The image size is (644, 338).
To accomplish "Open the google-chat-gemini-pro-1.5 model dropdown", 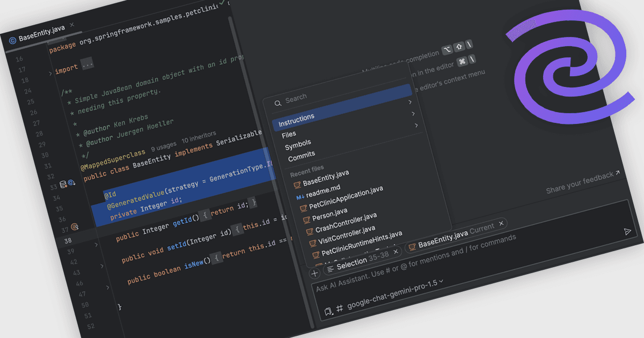I will point(396,293).
